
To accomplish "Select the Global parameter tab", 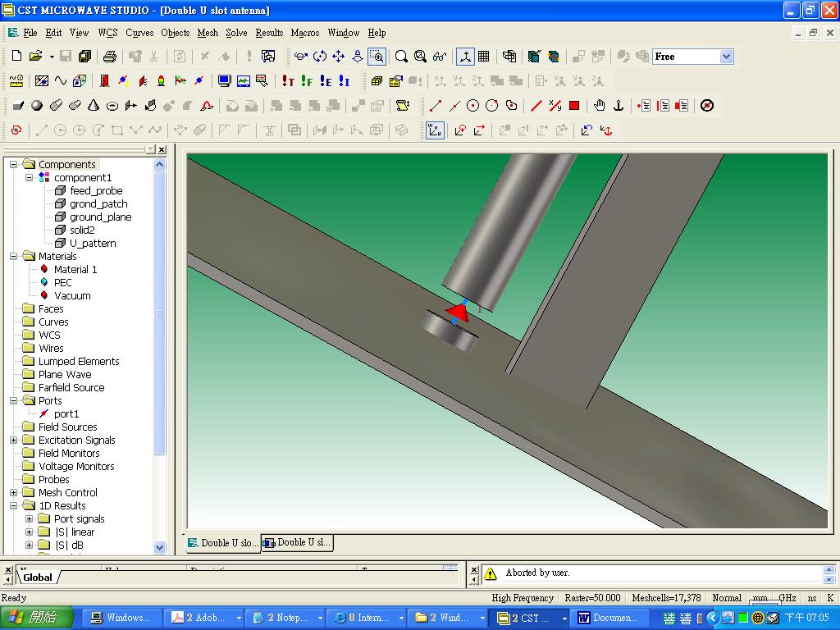I will (x=38, y=577).
